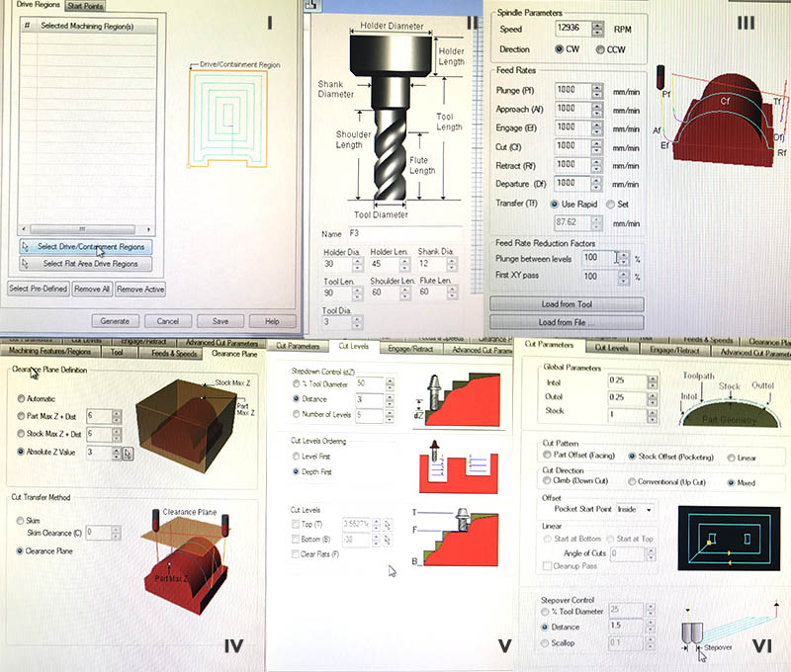This screenshot has height=672, width=791.
Task: Click the Save button in panel I
Action: [x=220, y=321]
